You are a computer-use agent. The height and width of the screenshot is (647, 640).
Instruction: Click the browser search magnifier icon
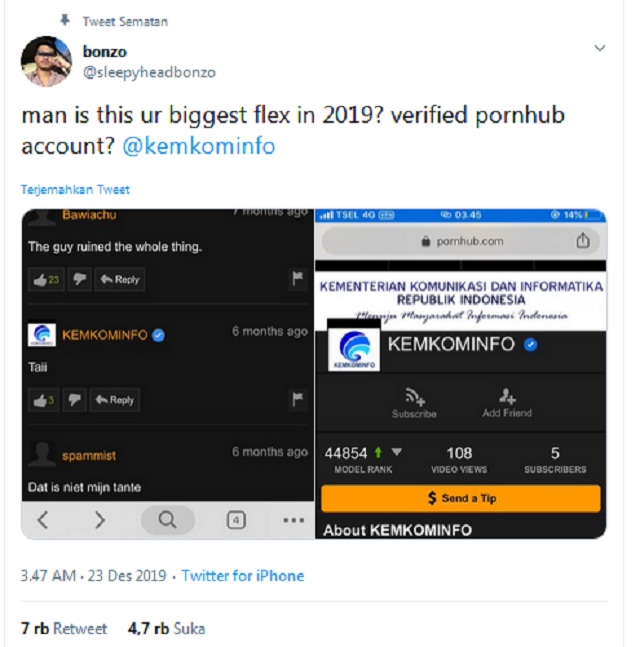point(168,520)
